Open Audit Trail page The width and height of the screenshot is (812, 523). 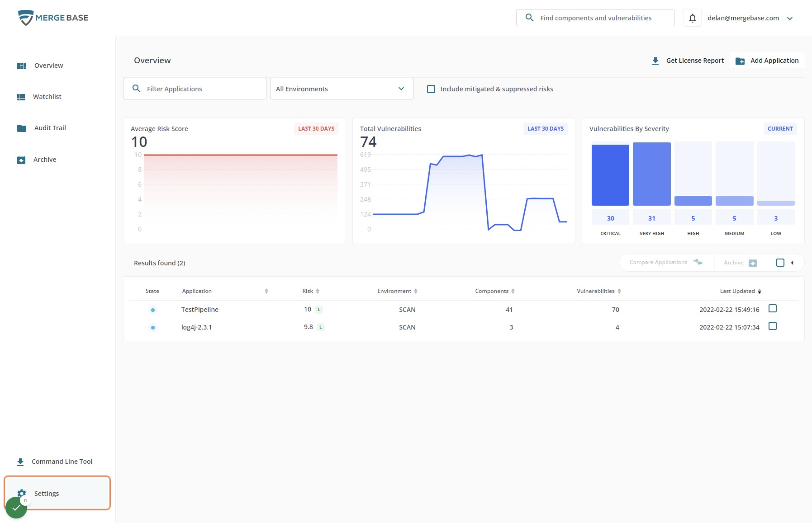(50, 128)
